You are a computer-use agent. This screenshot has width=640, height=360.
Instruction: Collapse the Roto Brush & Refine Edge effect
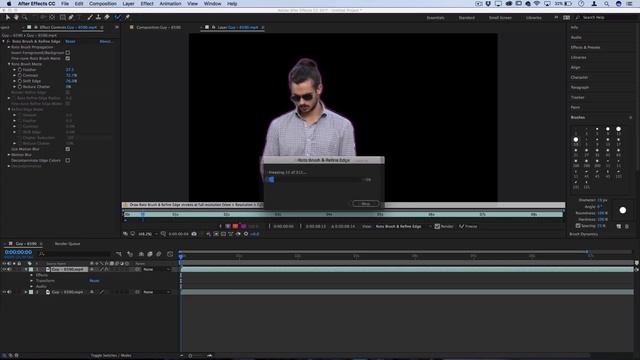(x=4, y=41)
